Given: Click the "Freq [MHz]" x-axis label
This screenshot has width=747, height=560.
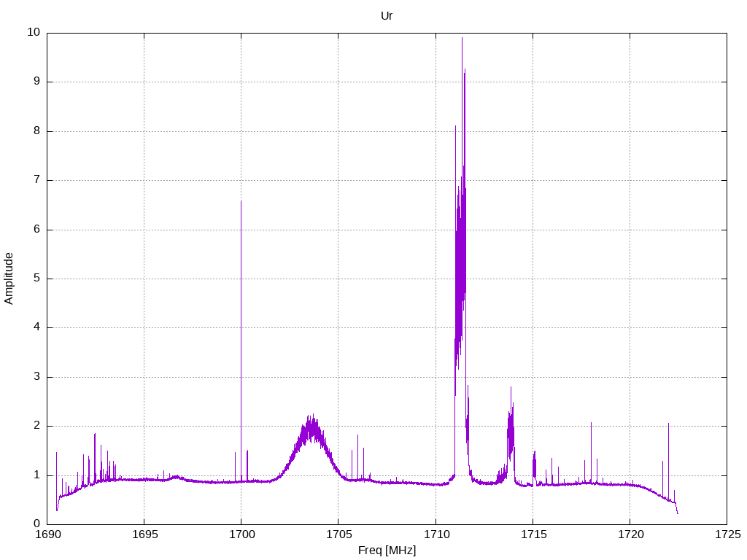Looking at the screenshot, I should pos(387,551).
